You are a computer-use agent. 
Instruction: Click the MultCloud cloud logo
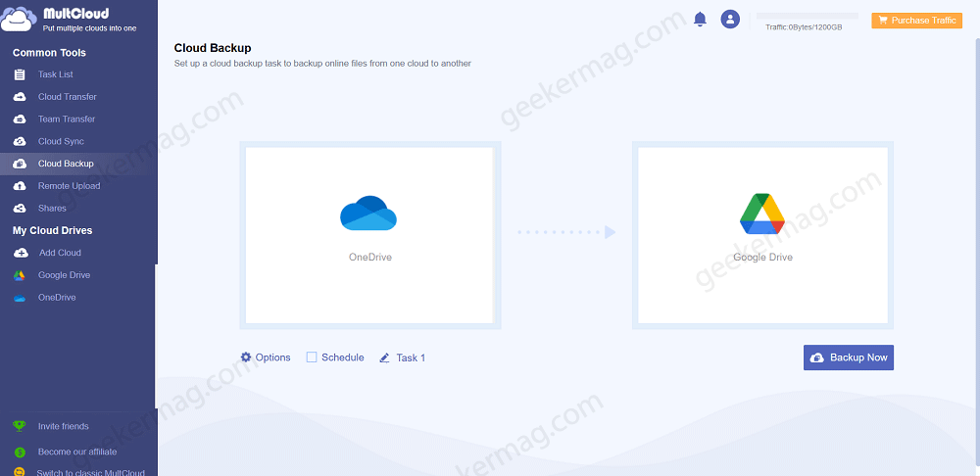click(18, 19)
